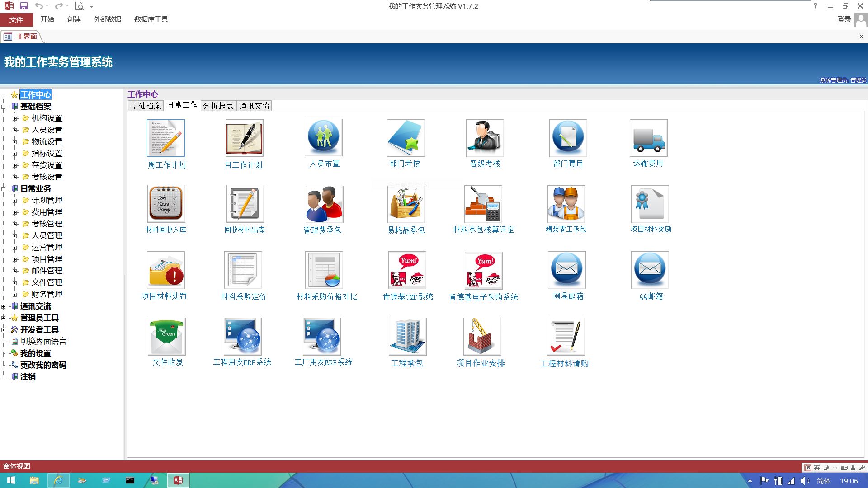Open the QQ邮箱 mail icon
868x488 pixels.
pyautogui.click(x=650, y=270)
